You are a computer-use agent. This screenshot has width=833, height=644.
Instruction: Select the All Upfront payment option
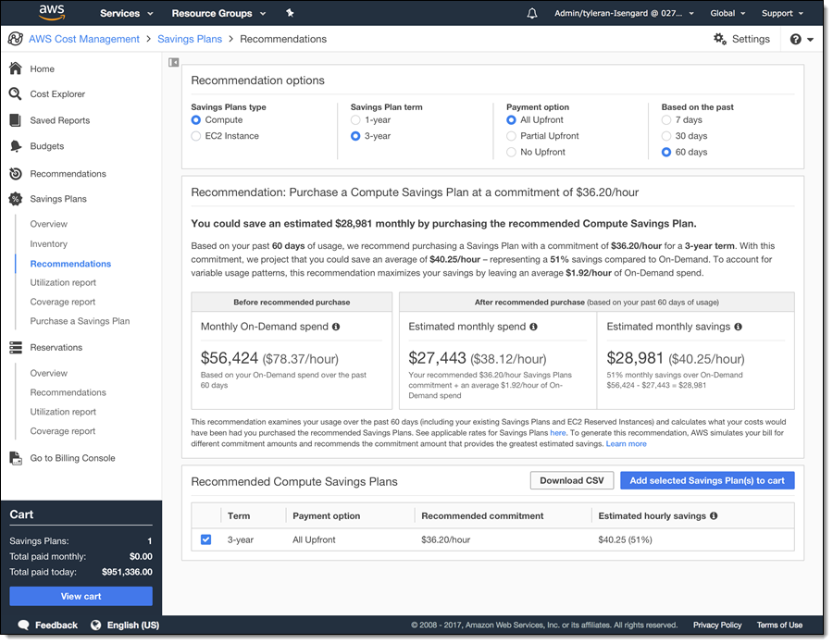[511, 120]
